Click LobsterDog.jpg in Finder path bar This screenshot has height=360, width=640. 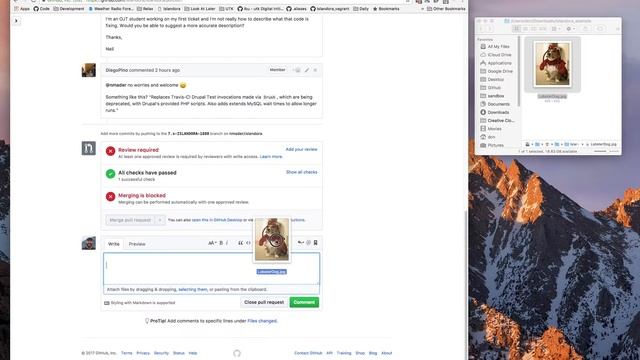[602, 144]
